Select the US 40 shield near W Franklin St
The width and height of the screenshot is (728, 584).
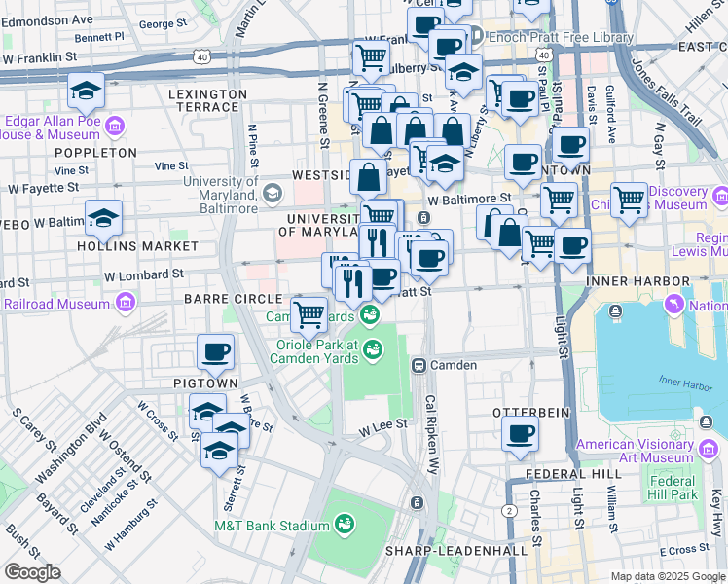pos(202,57)
